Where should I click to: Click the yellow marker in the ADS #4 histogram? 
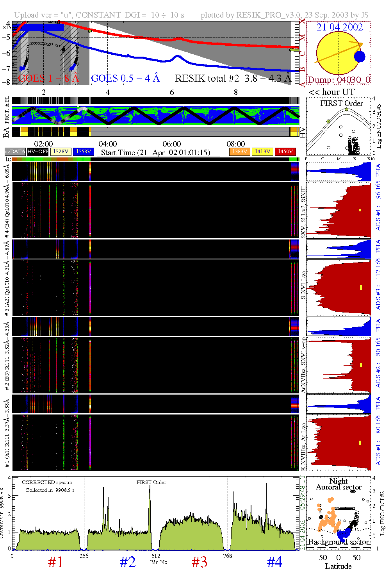coord(360,210)
